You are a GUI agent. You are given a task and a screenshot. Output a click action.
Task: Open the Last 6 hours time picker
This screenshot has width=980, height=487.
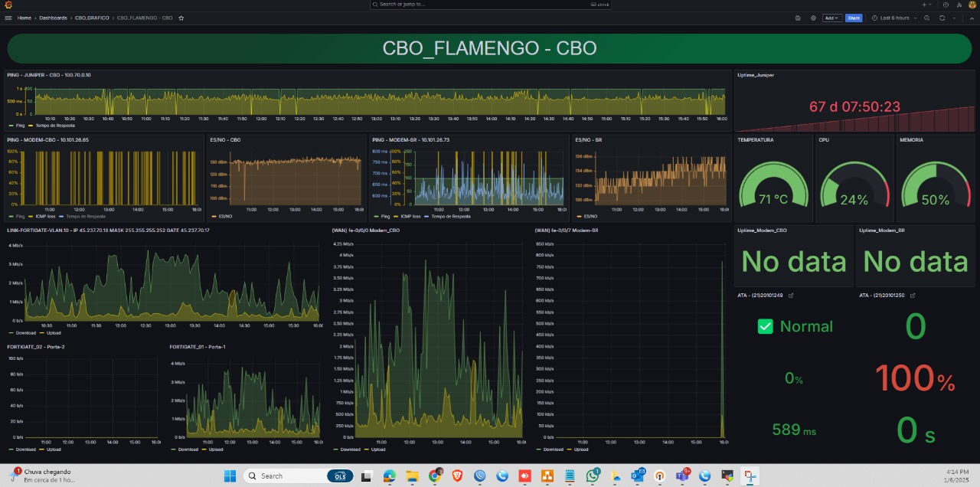pyautogui.click(x=893, y=18)
